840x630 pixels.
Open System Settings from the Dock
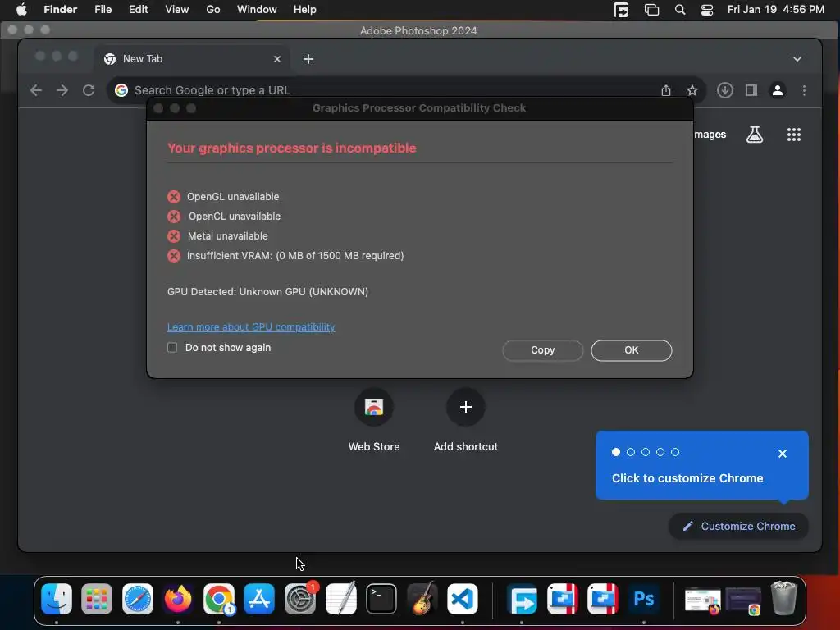click(x=300, y=599)
